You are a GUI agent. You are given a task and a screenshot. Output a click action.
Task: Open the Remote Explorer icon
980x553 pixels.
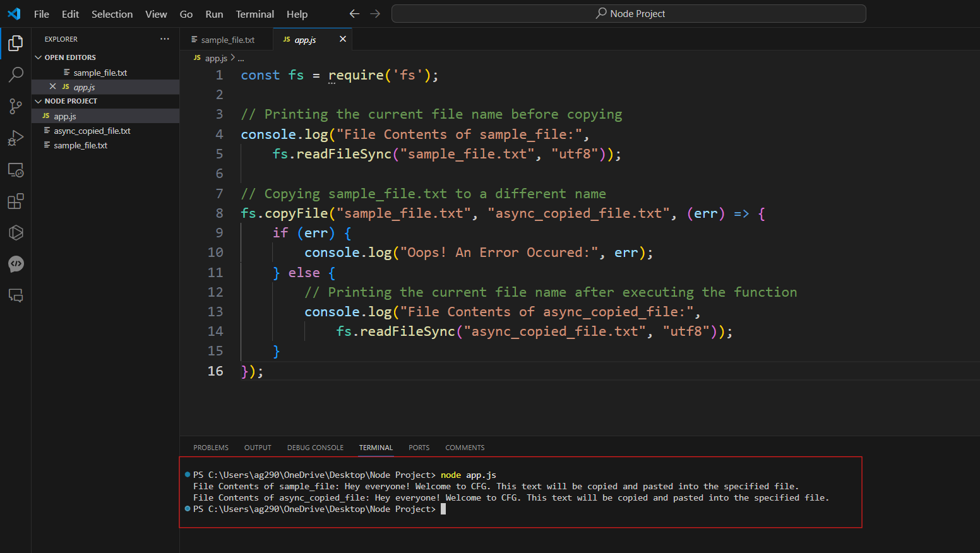click(x=16, y=170)
